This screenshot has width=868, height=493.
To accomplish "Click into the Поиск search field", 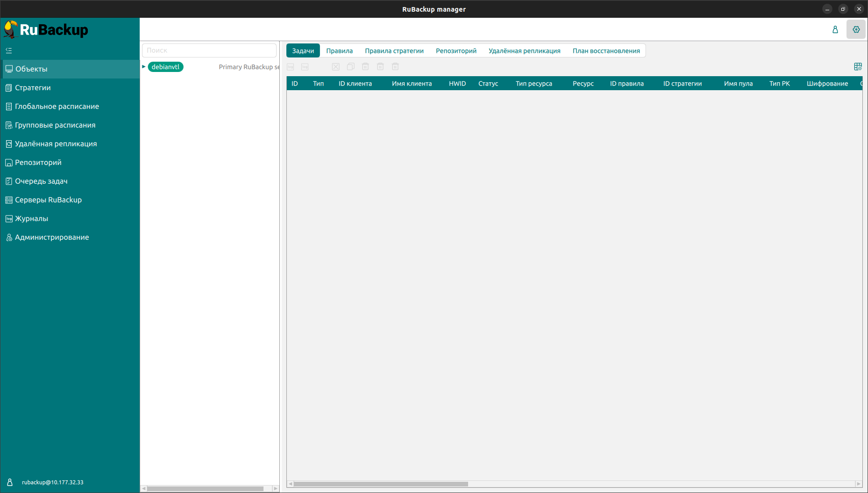I will pos(209,50).
